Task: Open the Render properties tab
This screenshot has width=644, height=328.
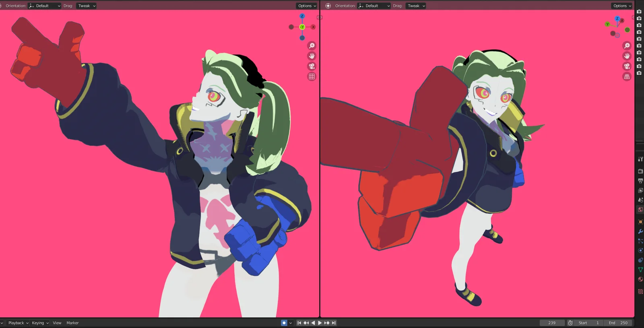Action: point(640,171)
